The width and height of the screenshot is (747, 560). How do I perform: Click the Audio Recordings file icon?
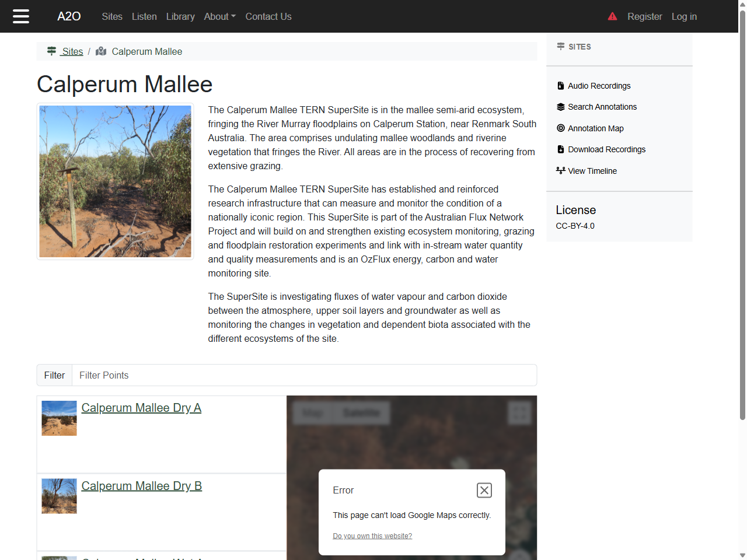pos(560,86)
